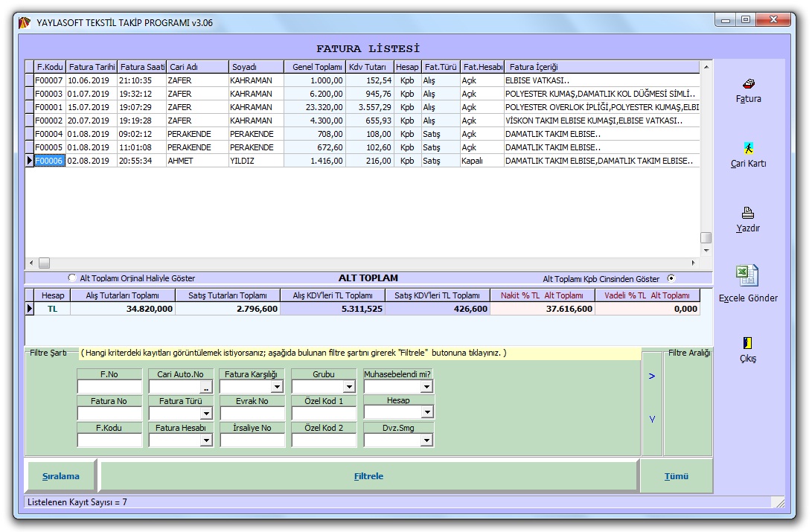Viewport: 812px width, 532px height.
Task: Click the 'V' filter range button
Action: coord(652,419)
